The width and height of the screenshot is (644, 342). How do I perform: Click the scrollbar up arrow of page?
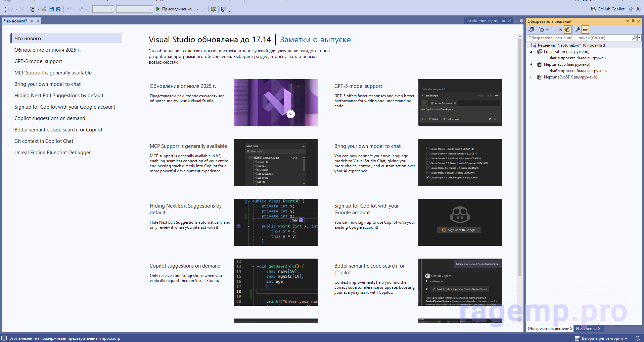pyautogui.click(x=520, y=36)
